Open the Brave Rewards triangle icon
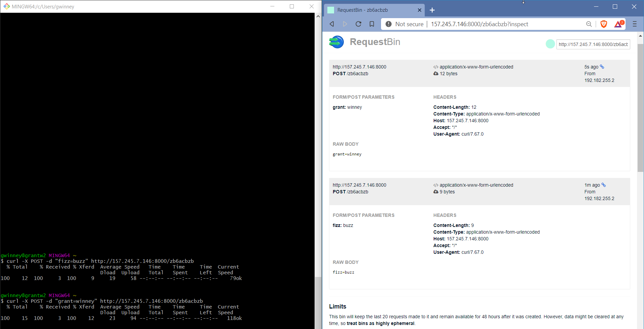Image resolution: width=644 pixels, height=329 pixels. [x=619, y=24]
